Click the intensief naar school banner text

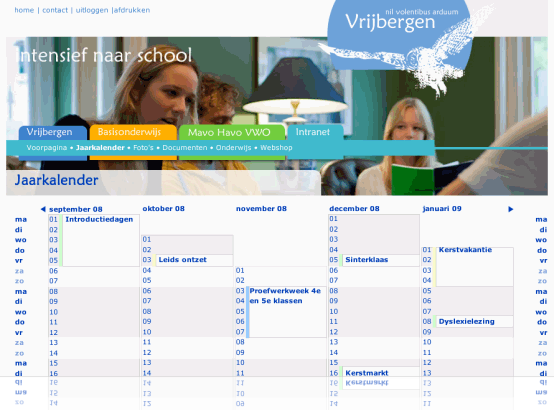(x=104, y=55)
